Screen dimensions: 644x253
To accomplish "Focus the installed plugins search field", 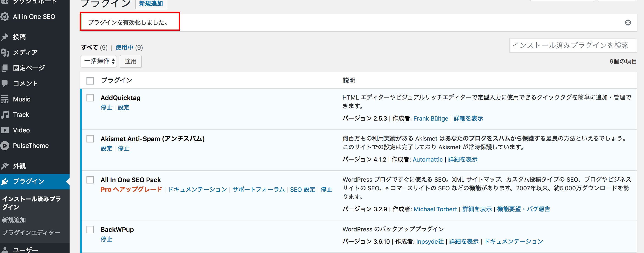I will [573, 45].
